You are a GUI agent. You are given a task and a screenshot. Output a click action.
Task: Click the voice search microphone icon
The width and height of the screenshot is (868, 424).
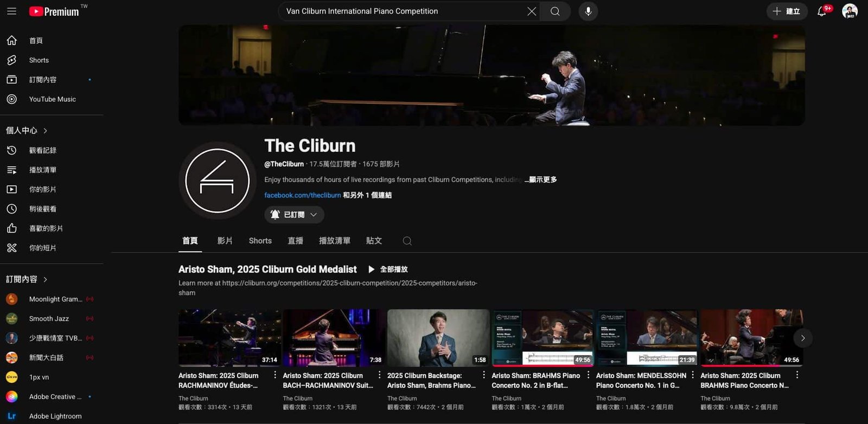[588, 11]
